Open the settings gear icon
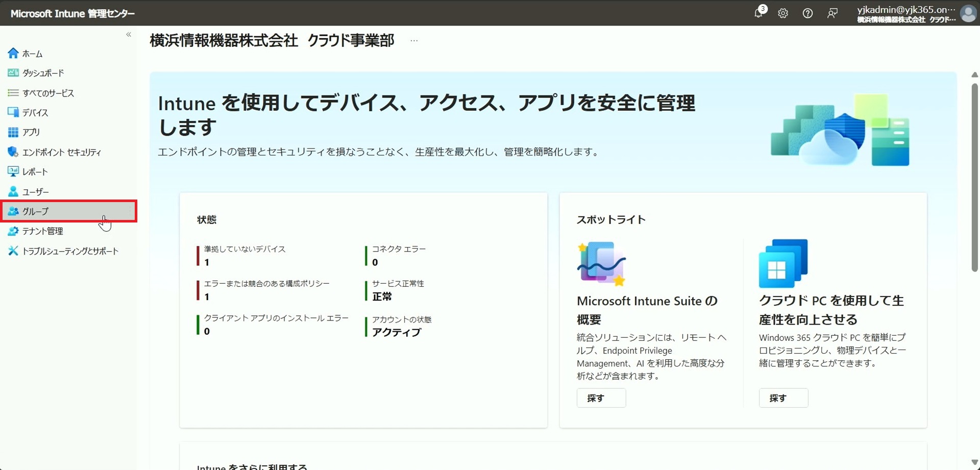The height and width of the screenshot is (470, 980). [x=783, y=13]
